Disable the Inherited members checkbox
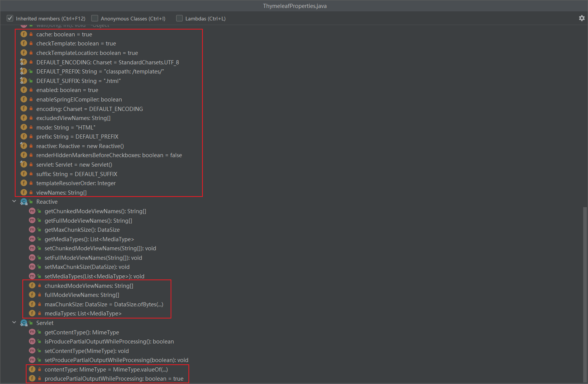The height and width of the screenshot is (384, 588). click(x=9, y=18)
